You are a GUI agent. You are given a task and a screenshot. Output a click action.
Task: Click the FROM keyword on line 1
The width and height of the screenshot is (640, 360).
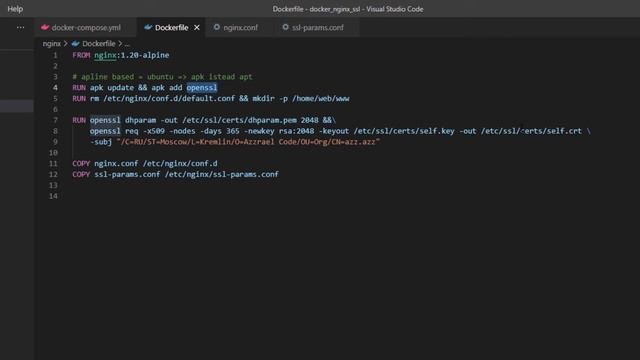tap(81, 55)
